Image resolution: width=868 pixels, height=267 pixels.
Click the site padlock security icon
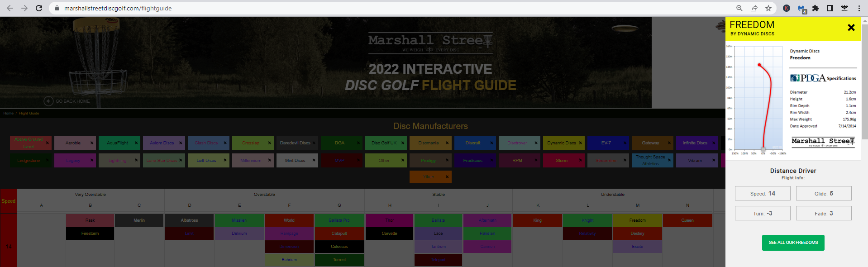[57, 8]
